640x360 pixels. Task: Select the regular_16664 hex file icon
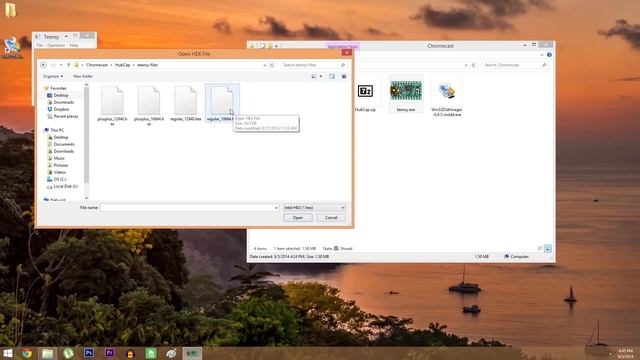click(222, 100)
